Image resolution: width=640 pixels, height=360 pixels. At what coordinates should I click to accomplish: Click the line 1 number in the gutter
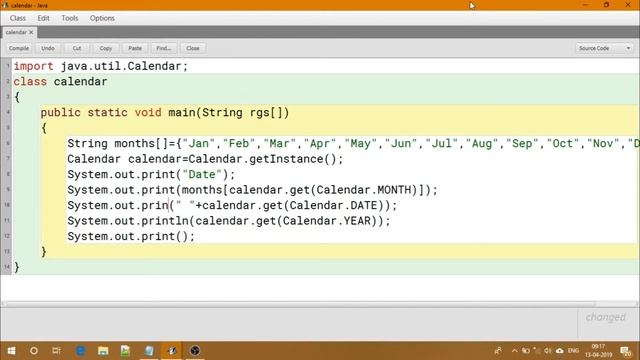(7, 65)
